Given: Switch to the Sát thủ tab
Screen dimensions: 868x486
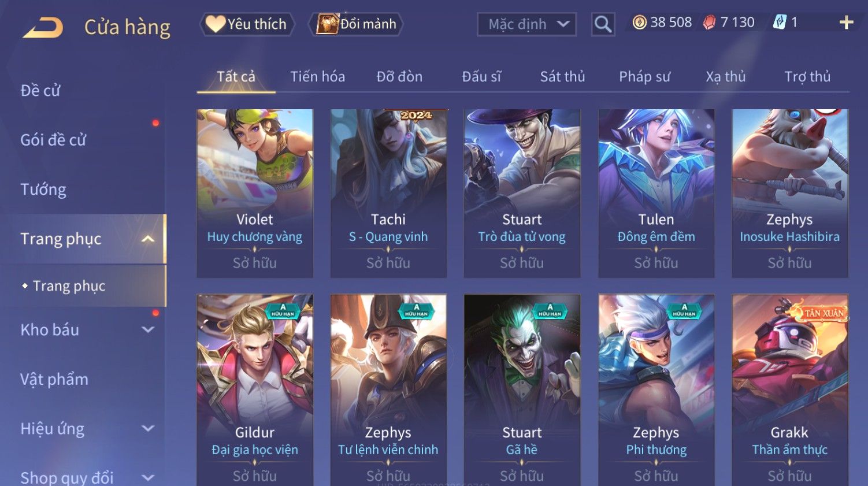Looking at the screenshot, I should [562, 76].
